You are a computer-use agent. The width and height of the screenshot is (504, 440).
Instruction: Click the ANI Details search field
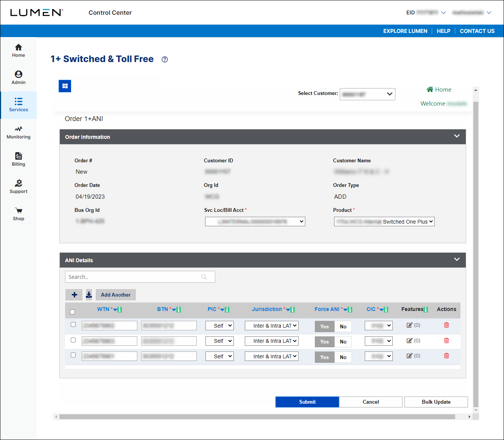140,277
